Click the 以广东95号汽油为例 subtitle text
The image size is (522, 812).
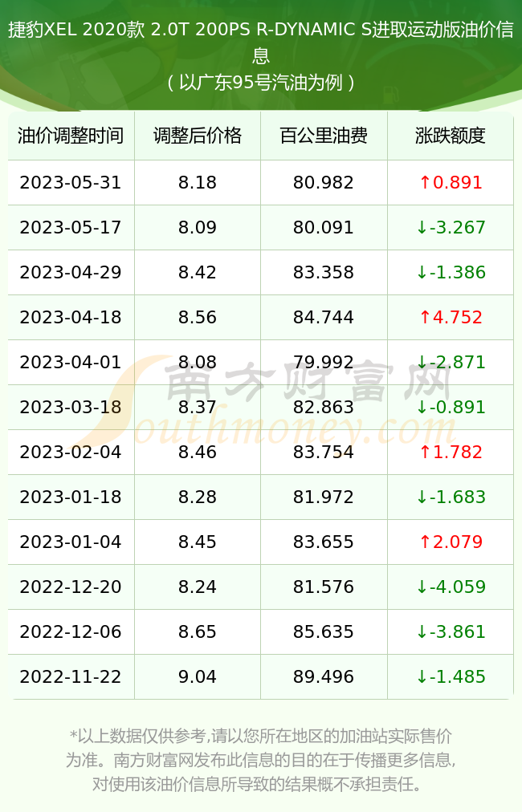[x=261, y=83]
